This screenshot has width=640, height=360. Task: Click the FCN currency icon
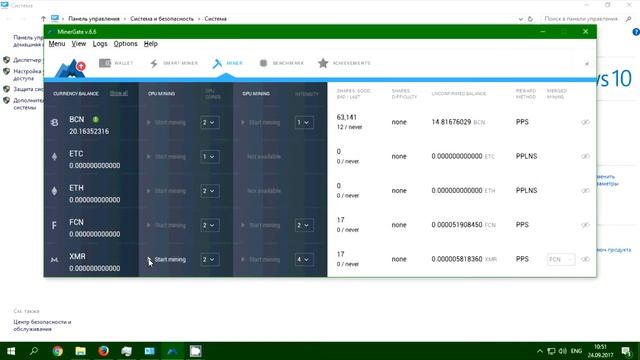pos(54,225)
